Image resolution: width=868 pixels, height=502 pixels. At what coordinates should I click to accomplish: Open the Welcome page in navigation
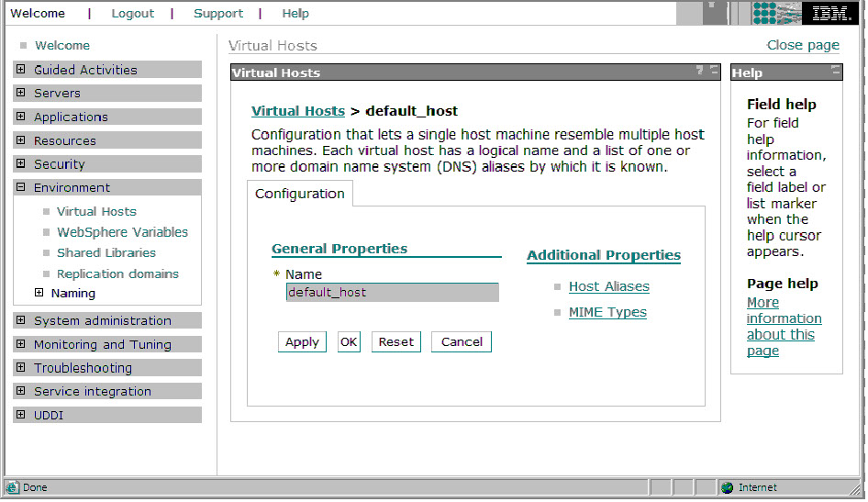[x=62, y=45]
